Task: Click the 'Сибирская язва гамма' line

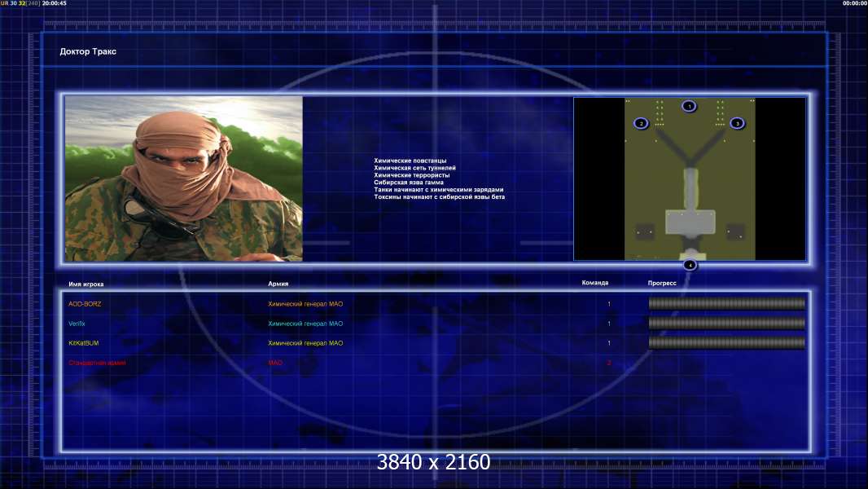Action: (409, 183)
